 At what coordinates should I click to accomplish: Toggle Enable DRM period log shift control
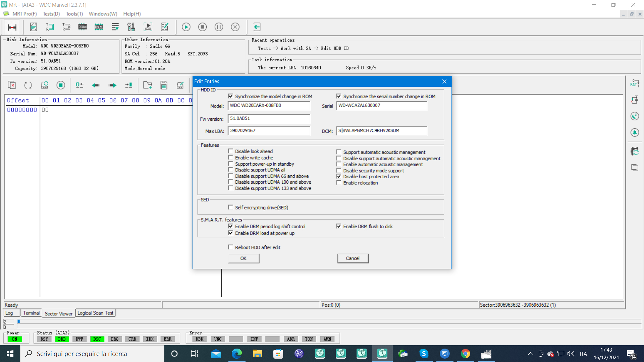(x=231, y=226)
